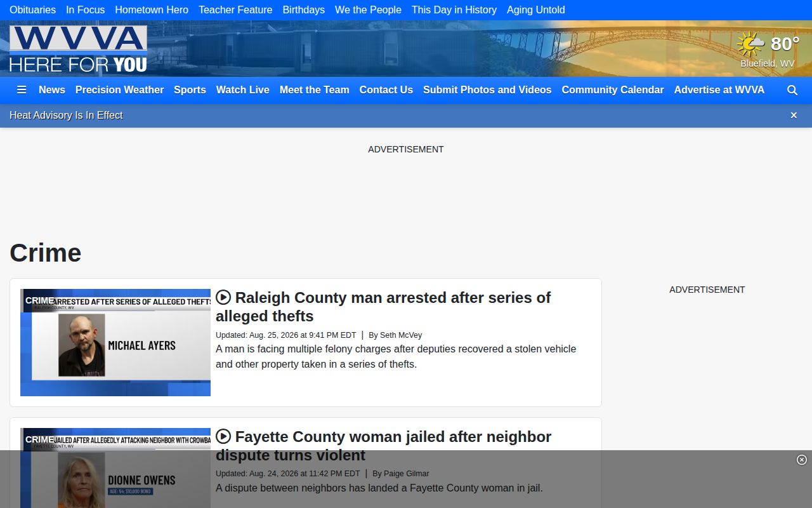
Task: Click the By Paige Gilmar byline
Action: point(401,473)
